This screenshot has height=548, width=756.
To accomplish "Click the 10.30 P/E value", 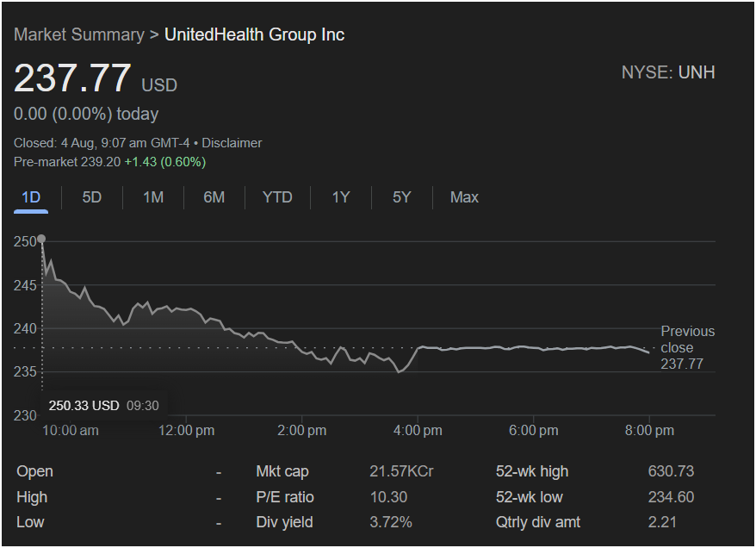I will point(388,497).
